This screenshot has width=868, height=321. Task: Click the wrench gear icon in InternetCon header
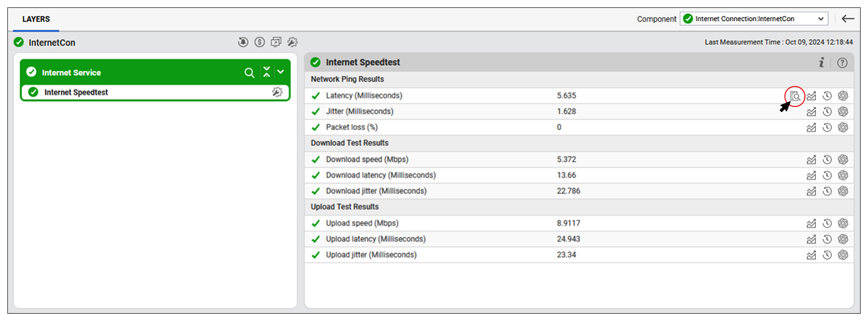[292, 43]
